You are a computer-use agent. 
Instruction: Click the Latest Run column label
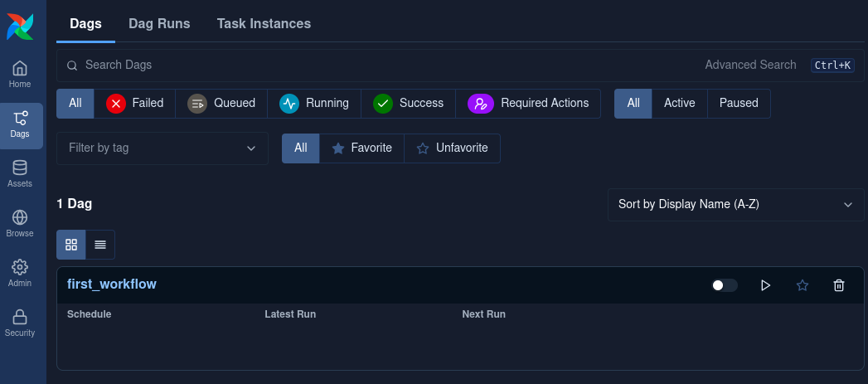tap(290, 314)
